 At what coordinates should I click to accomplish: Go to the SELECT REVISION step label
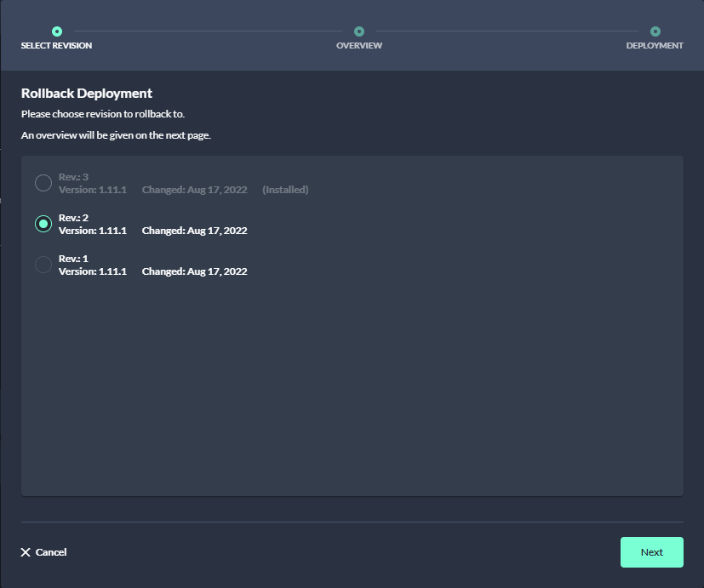tap(56, 46)
